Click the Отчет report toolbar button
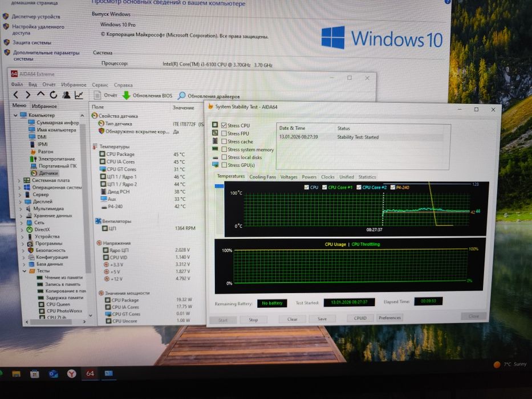This screenshot has width=532, height=399. click(105, 95)
